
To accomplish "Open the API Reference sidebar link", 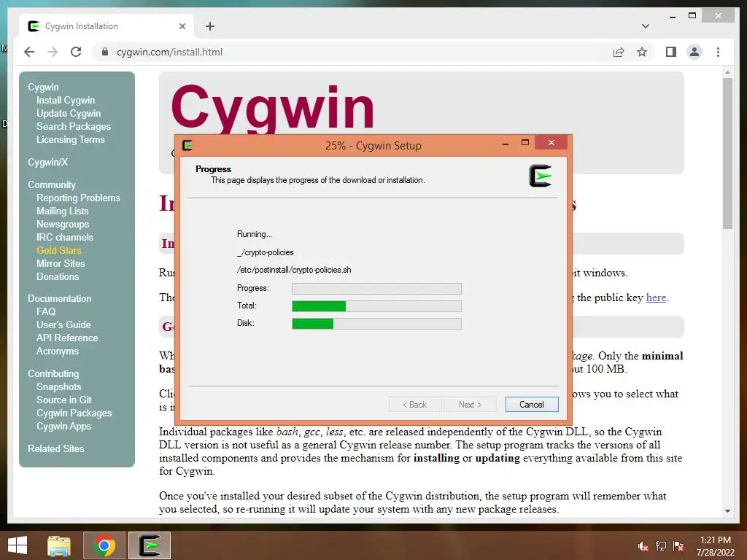I will pyautogui.click(x=67, y=338).
